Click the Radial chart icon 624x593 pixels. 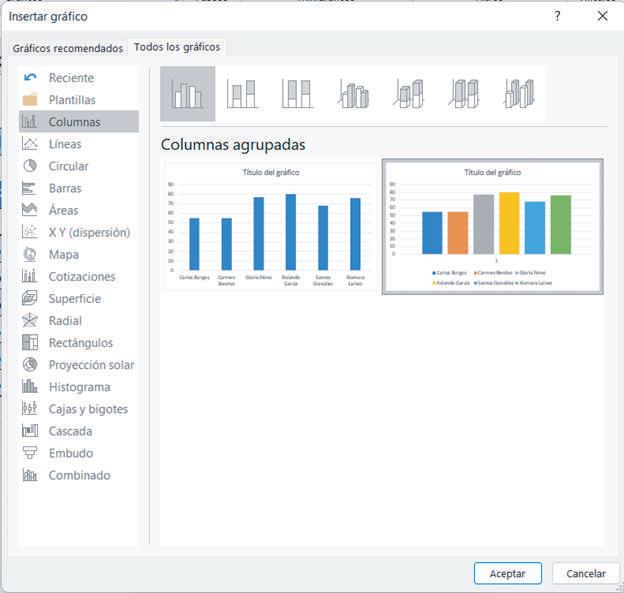pos(30,320)
